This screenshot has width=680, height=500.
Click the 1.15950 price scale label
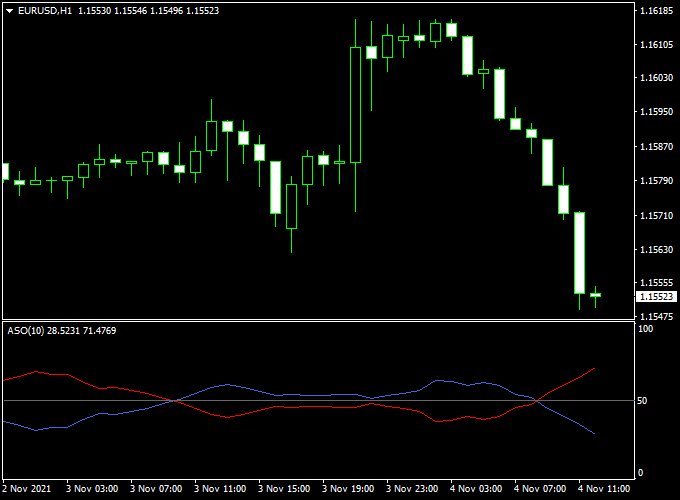point(657,112)
